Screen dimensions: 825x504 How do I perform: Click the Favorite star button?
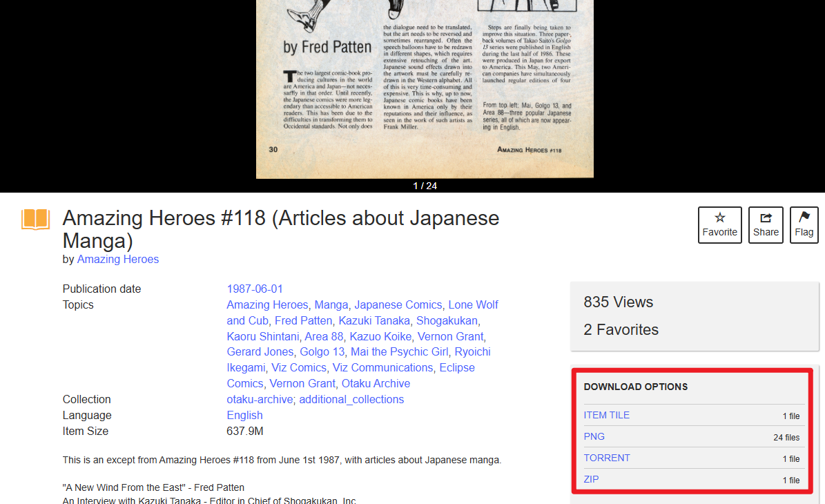[x=720, y=225]
